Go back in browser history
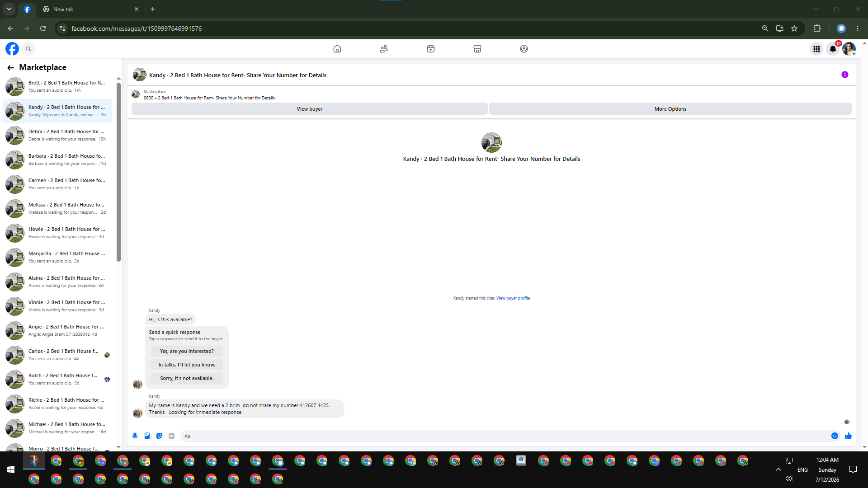 [x=10, y=28]
